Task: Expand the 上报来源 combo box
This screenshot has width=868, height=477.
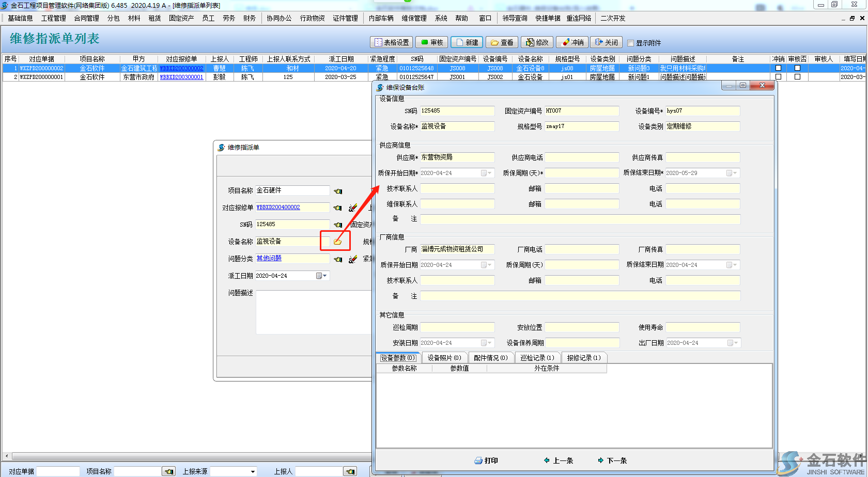Action: tap(253, 471)
